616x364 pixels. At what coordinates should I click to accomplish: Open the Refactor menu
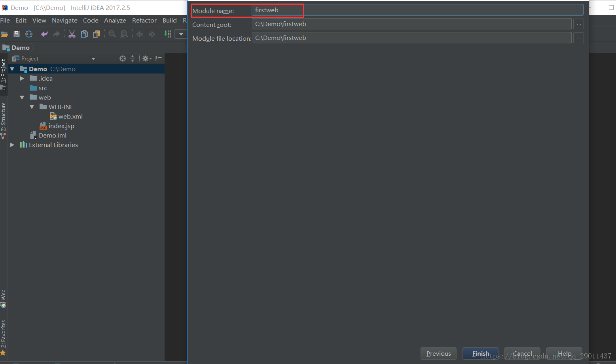point(144,21)
